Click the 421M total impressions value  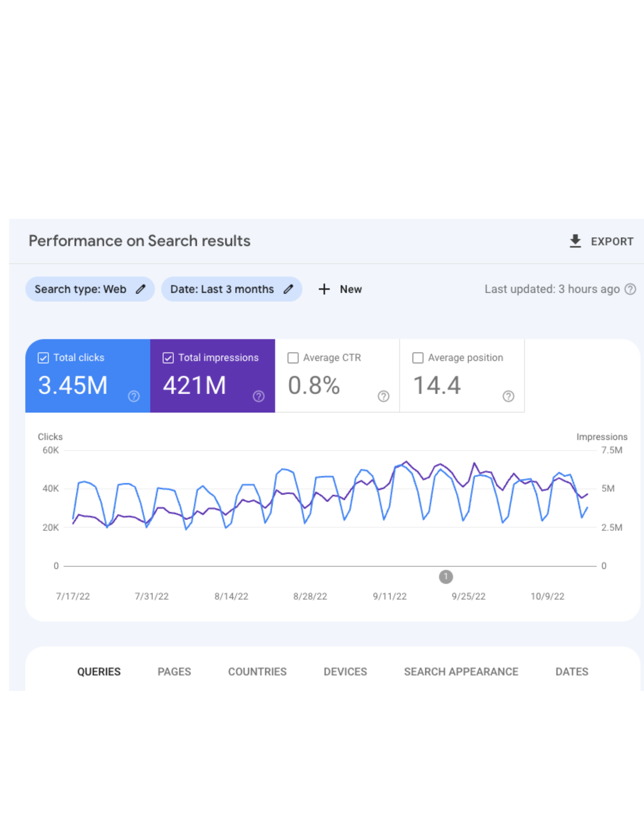(x=194, y=385)
